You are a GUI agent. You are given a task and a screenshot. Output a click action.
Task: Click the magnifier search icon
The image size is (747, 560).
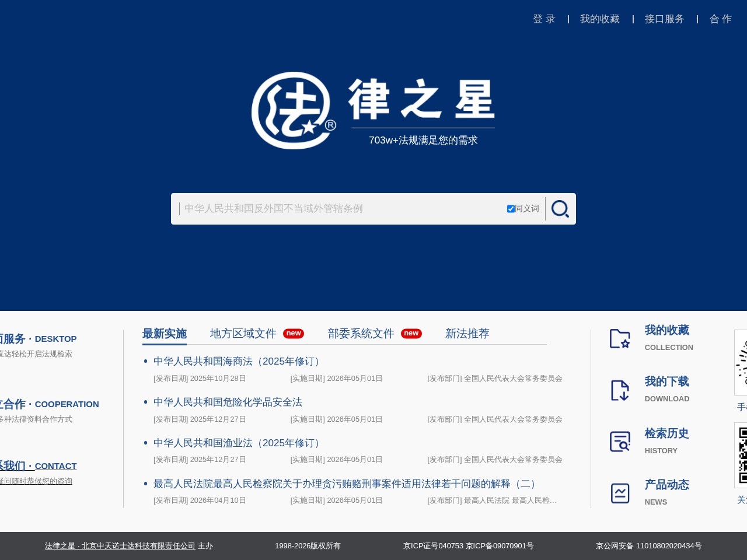click(560, 209)
